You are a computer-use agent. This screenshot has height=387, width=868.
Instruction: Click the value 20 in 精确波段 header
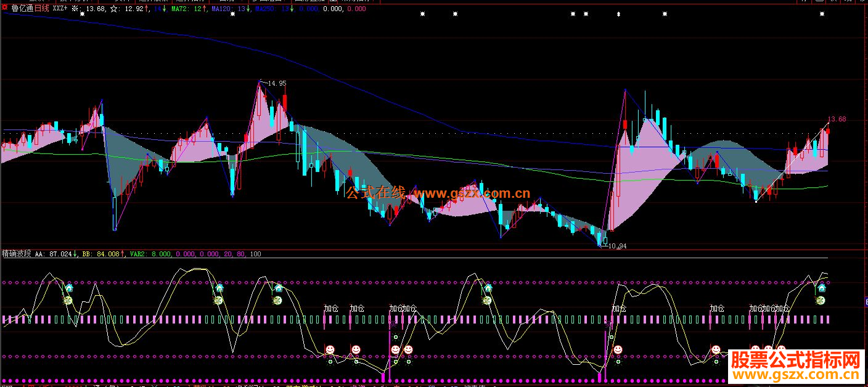[228, 254]
